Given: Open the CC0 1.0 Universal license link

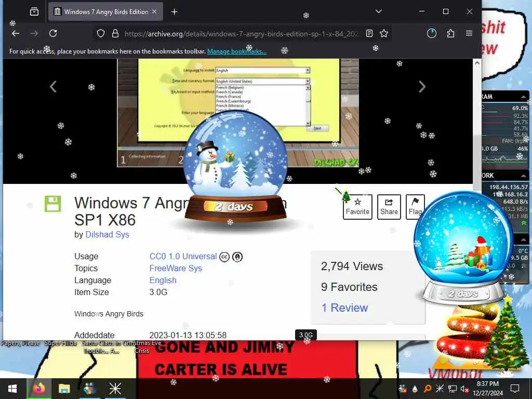Looking at the screenshot, I should (183, 256).
